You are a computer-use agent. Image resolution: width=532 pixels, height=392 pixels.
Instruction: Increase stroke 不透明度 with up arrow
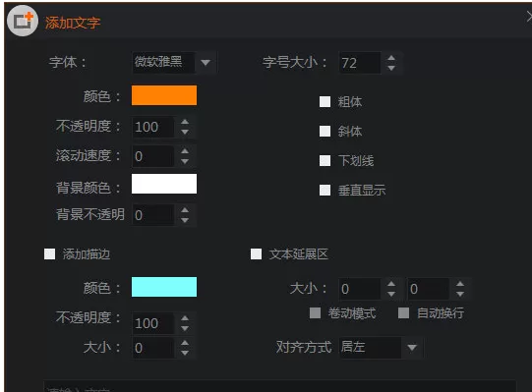pos(185,318)
